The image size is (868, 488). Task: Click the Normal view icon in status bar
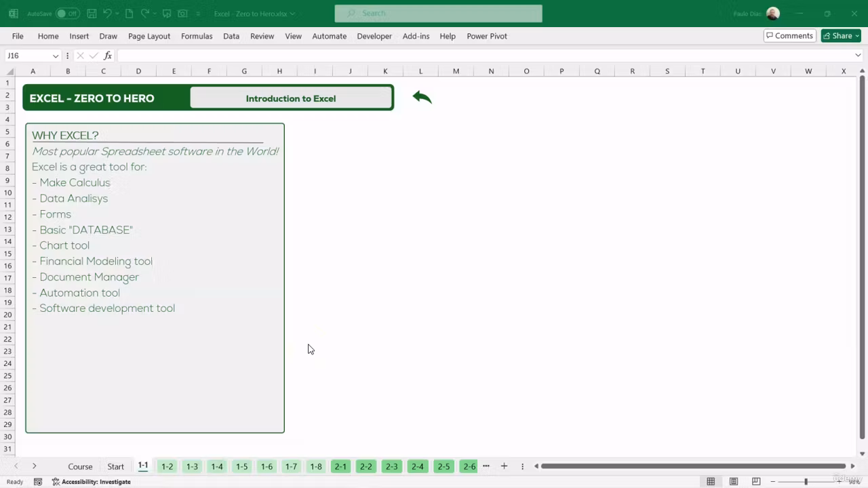point(711,481)
